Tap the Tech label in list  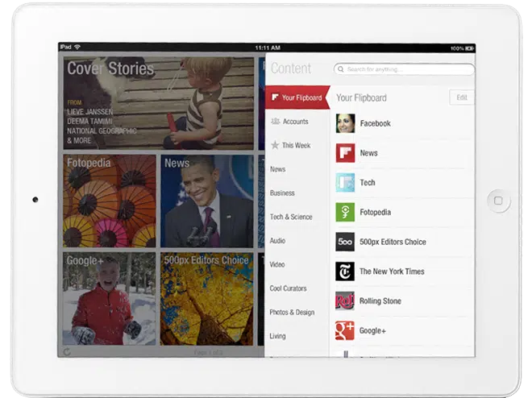tap(368, 182)
